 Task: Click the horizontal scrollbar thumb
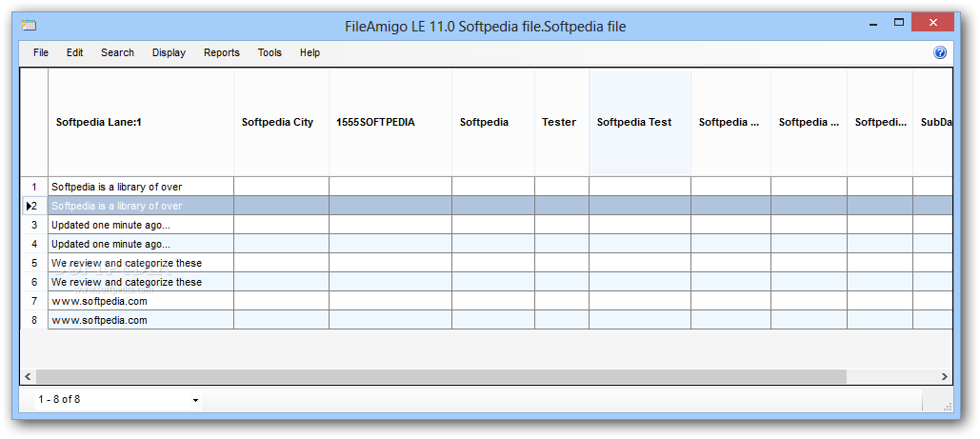click(x=441, y=376)
